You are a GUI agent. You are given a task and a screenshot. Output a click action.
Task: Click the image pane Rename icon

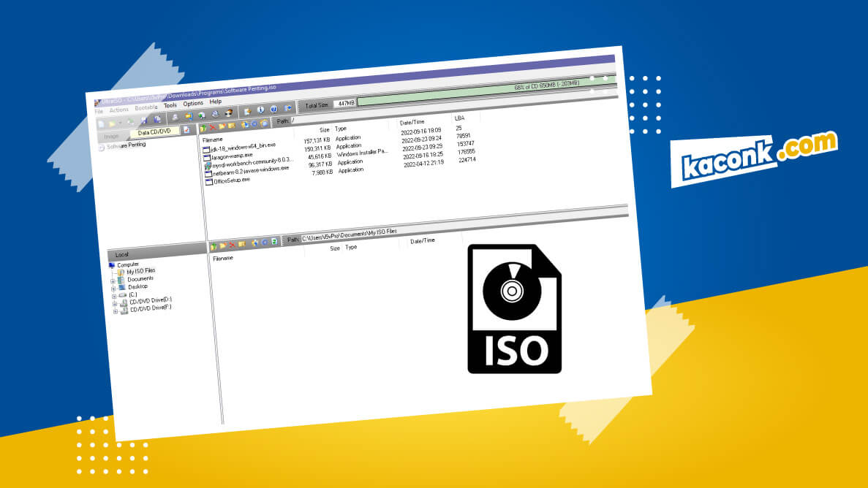pos(231,126)
